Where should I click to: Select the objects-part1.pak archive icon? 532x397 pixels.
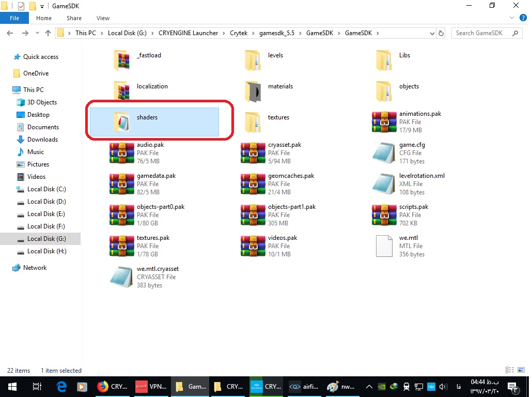(x=253, y=215)
